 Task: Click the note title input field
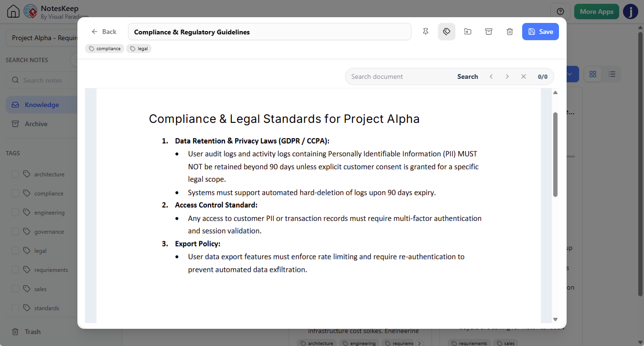tap(269, 32)
